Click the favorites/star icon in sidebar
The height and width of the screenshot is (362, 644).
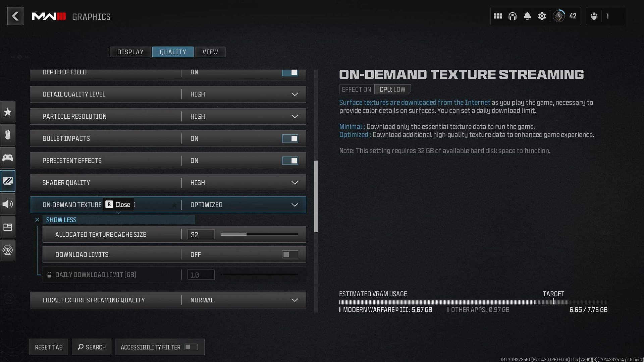point(7,111)
